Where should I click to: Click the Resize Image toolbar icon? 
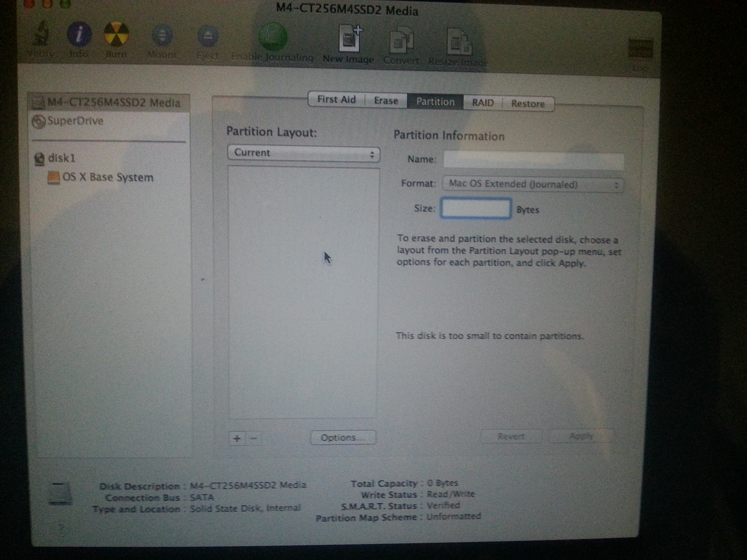pos(459,41)
